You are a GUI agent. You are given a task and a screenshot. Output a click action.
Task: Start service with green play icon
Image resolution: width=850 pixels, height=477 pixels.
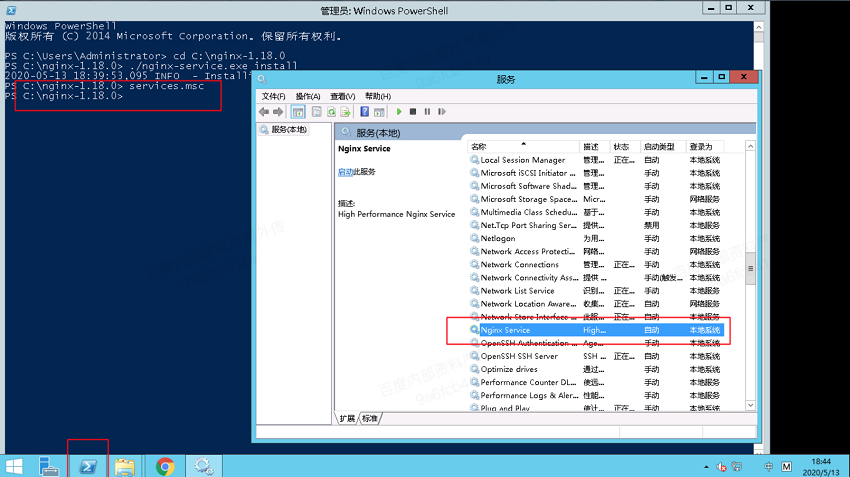[399, 112]
